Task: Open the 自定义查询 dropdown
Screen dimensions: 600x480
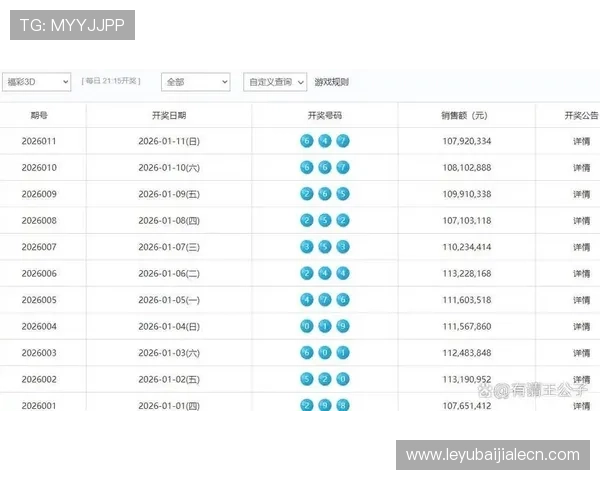Action: click(275, 82)
